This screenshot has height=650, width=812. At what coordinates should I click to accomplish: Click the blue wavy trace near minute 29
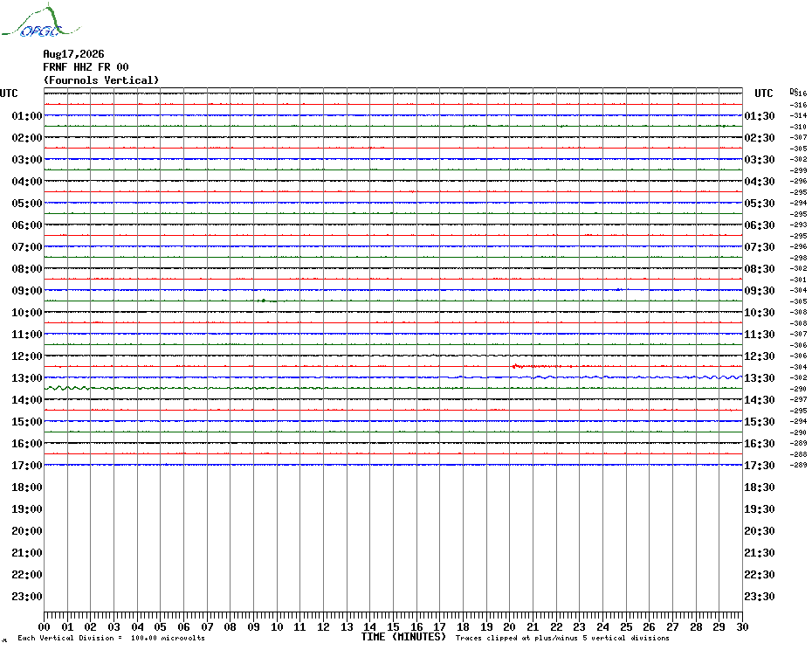tap(719, 377)
